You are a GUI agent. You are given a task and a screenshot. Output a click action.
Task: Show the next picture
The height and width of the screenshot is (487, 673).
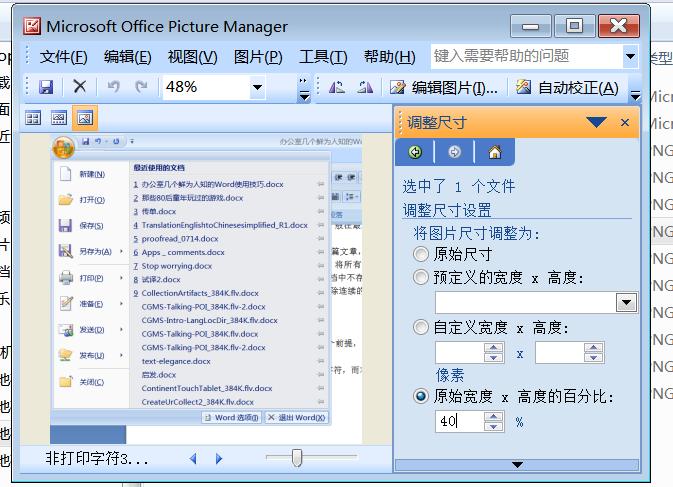(219, 459)
